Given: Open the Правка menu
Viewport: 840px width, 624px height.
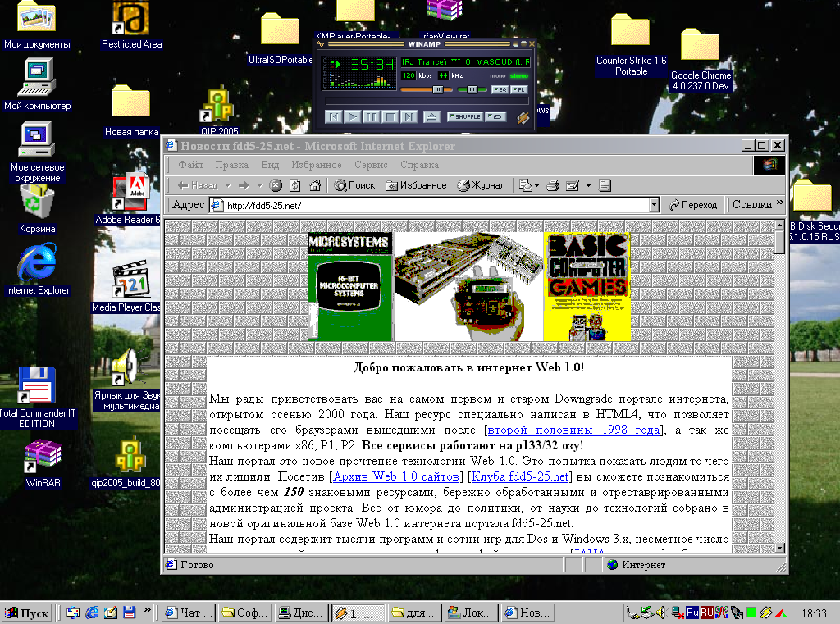Looking at the screenshot, I should (x=231, y=165).
